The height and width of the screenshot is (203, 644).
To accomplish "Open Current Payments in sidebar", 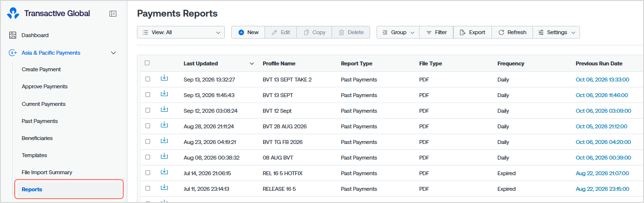I will click(x=44, y=104).
